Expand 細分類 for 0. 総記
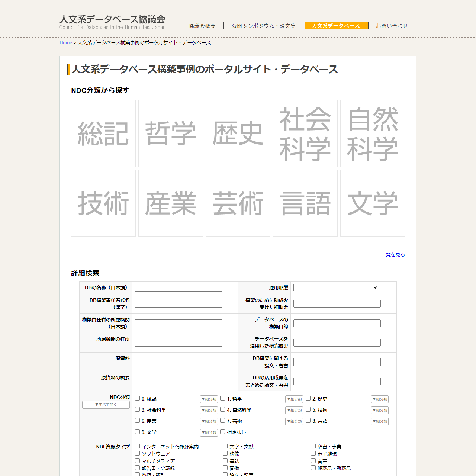 click(x=209, y=399)
